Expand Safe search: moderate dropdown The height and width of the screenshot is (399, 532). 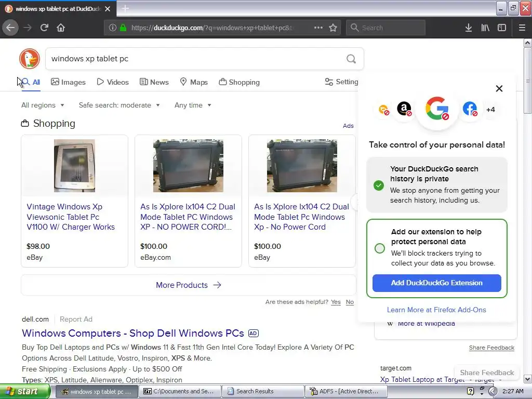coord(119,105)
